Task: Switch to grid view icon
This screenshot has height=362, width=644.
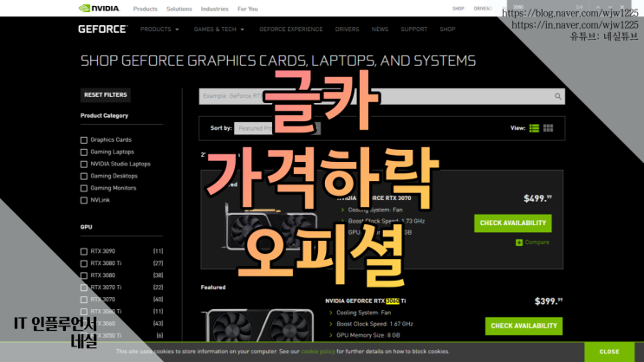Action: pyautogui.click(x=548, y=128)
